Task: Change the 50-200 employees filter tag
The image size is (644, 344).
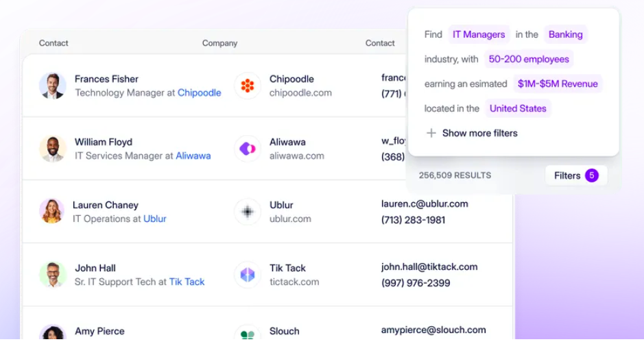Action: pyautogui.click(x=529, y=59)
